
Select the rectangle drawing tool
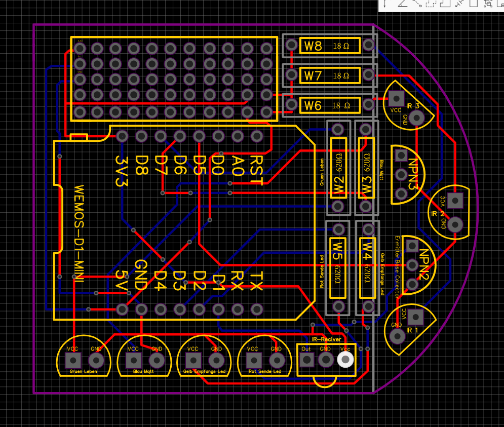coord(474,3)
